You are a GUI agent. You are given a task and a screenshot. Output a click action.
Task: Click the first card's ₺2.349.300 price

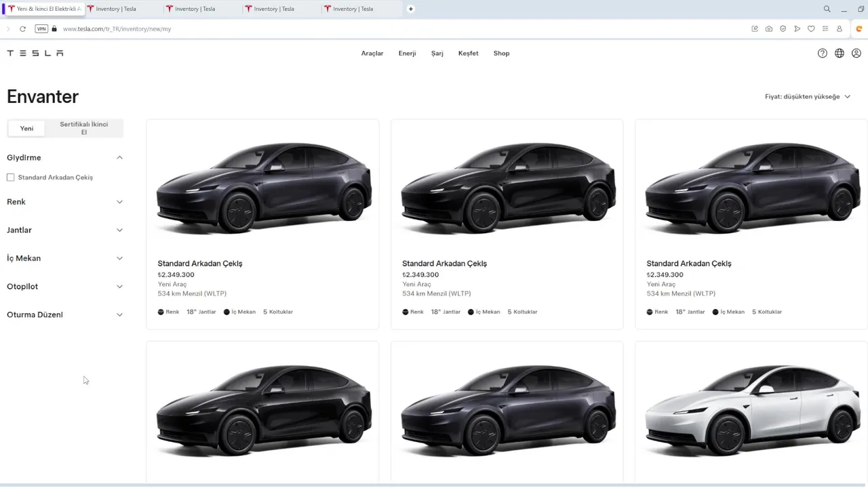click(x=176, y=274)
